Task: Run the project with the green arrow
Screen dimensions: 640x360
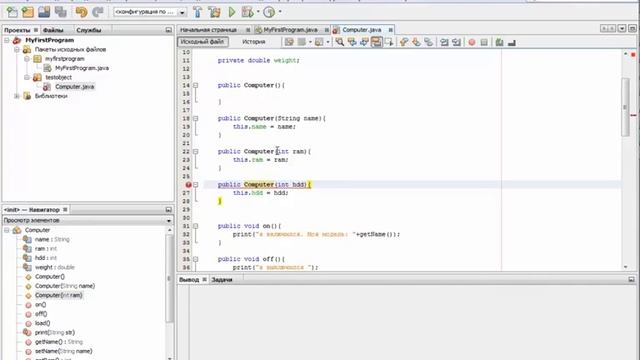Action: click(232, 12)
